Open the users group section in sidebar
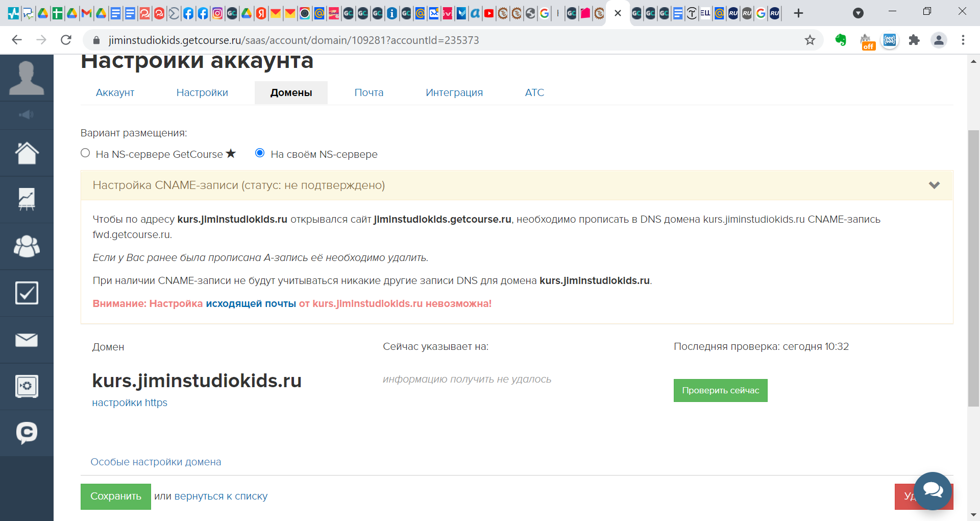The height and width of the screenshot is (521, 980). tap(27, 246)
